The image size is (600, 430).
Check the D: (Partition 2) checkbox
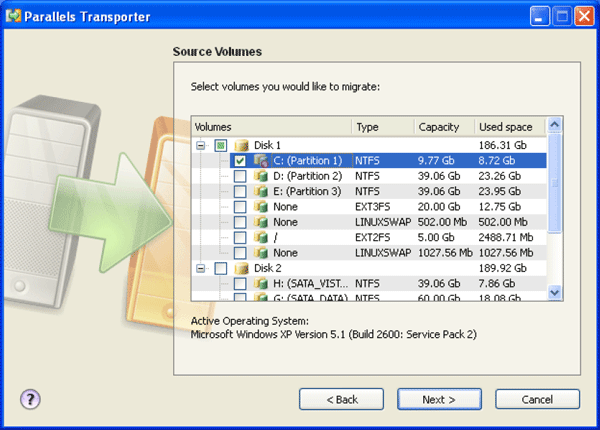(x=240, y=176)
